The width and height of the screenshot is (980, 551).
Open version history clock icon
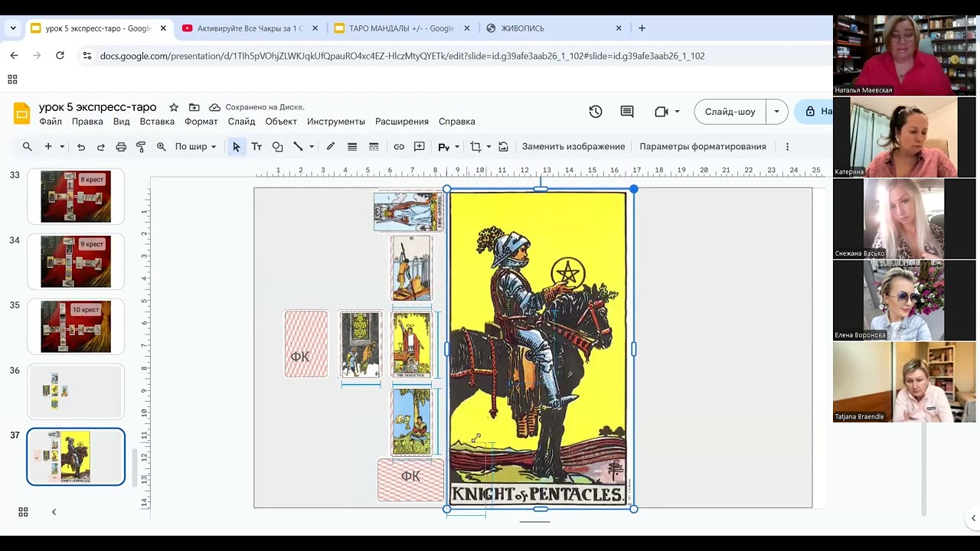596,112
